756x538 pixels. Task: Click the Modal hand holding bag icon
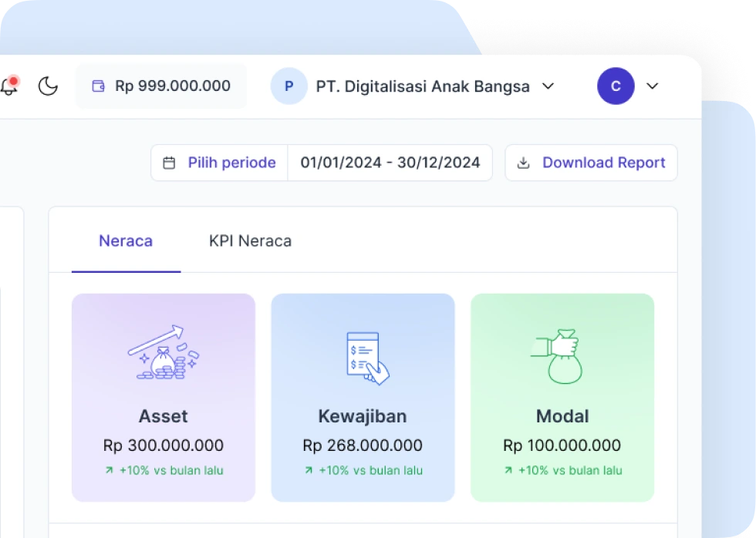pos(562,355)
